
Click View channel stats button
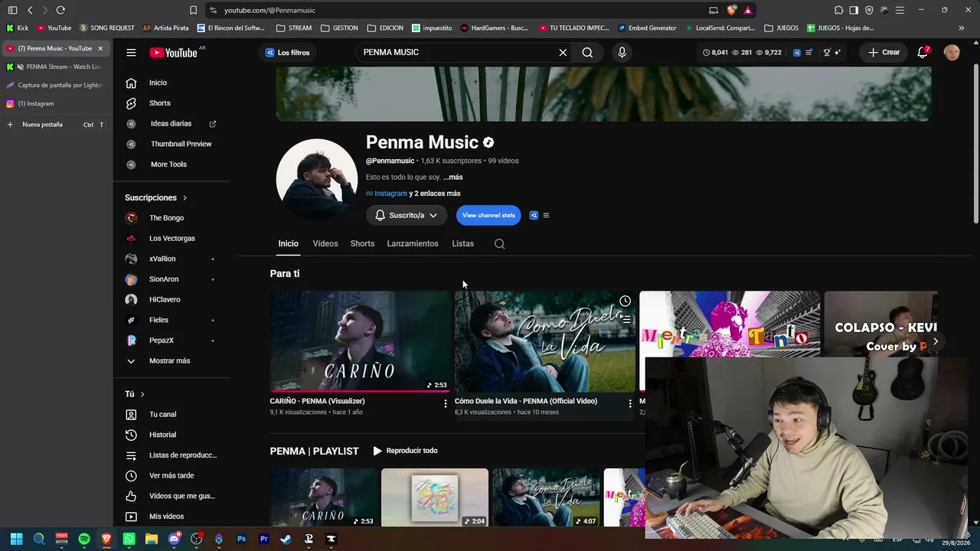tap(488, 216)
